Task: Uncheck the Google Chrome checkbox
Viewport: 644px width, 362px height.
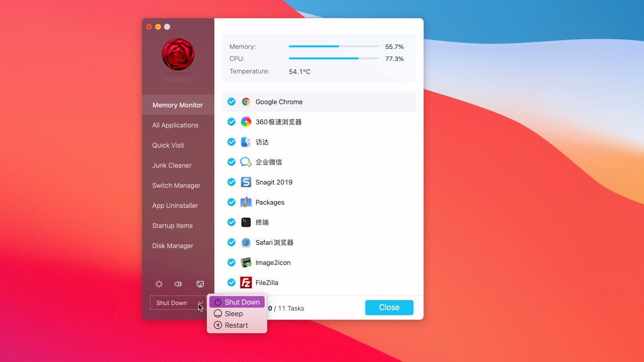Action: 231,102
